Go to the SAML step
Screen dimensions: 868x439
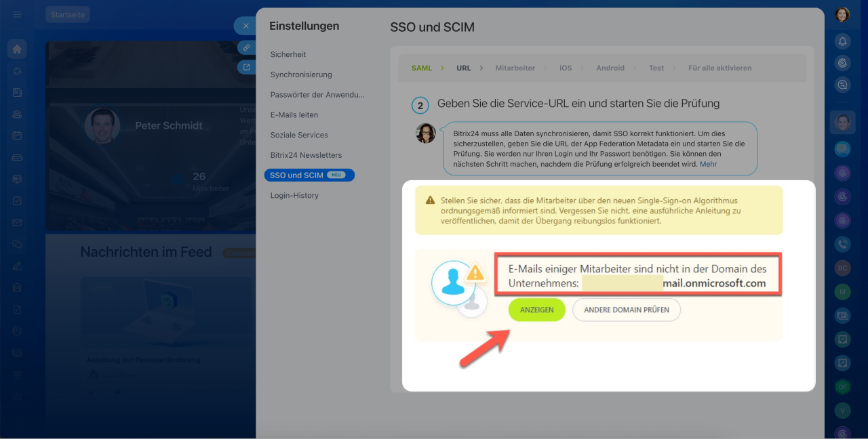pos(422,68)
